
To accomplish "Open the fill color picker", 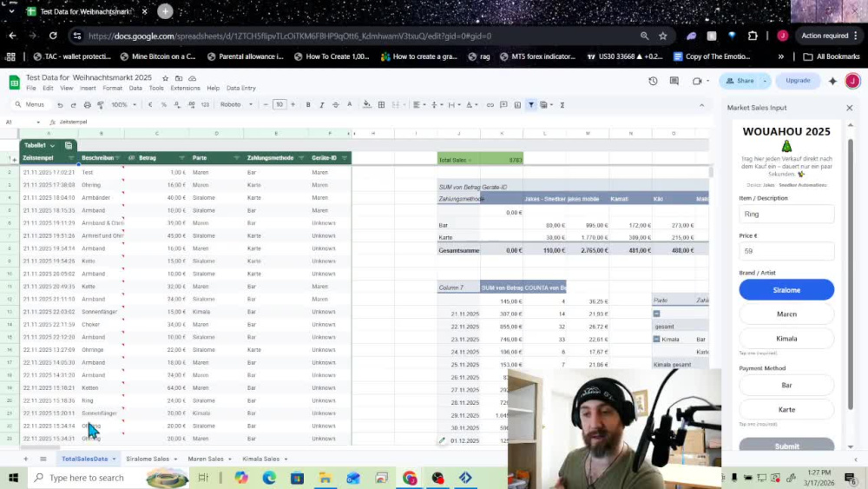I will click(366, 105).
